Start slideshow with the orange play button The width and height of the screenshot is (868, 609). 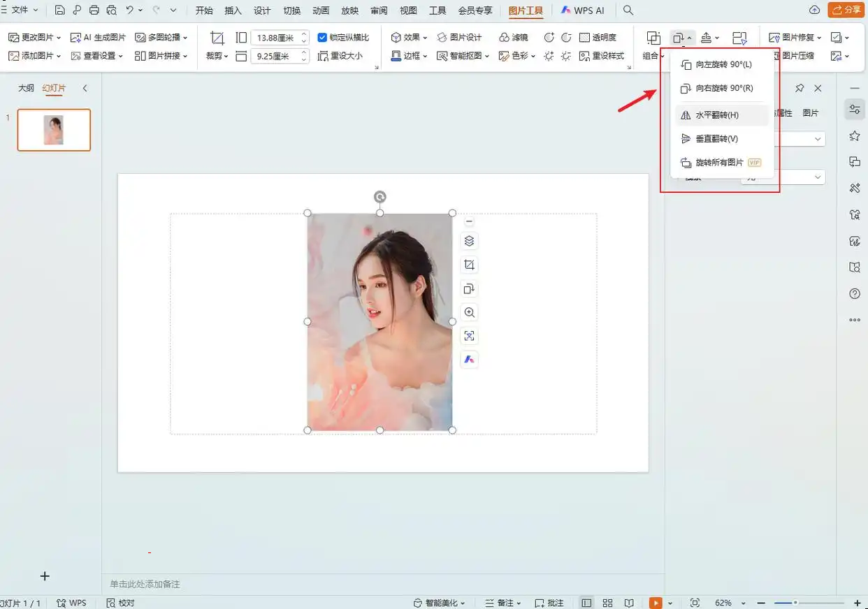point(656,603)
